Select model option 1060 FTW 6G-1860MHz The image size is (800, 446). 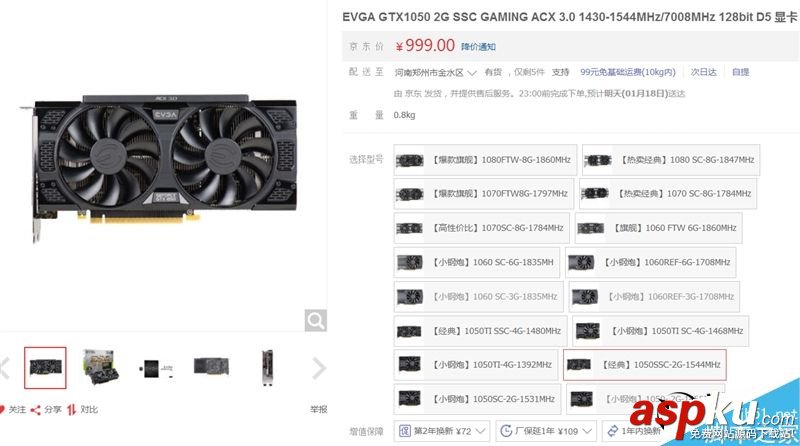point(659,228)
